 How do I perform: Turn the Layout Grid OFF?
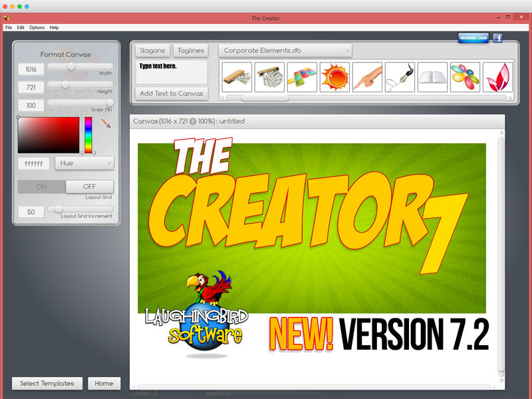click(90, 187)
